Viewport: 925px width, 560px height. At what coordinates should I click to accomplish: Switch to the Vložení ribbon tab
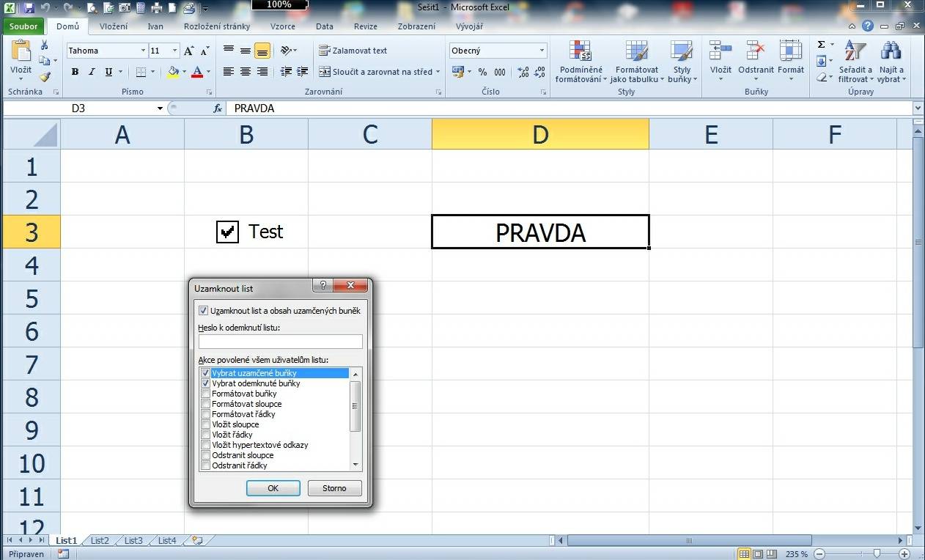pos(114,26)
